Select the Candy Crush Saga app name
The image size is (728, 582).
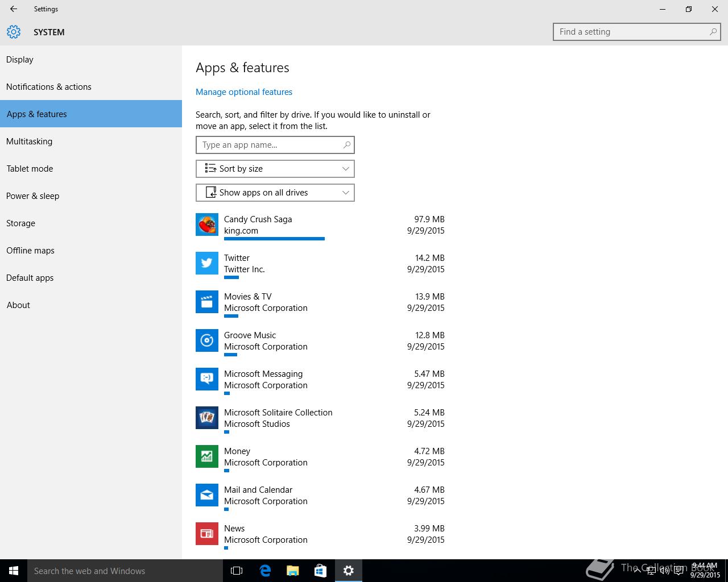pyautogui.click(x=258, y=219)
